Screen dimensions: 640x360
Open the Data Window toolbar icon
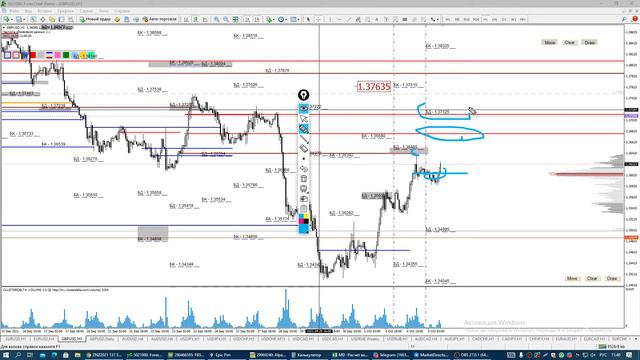point(42,19)
